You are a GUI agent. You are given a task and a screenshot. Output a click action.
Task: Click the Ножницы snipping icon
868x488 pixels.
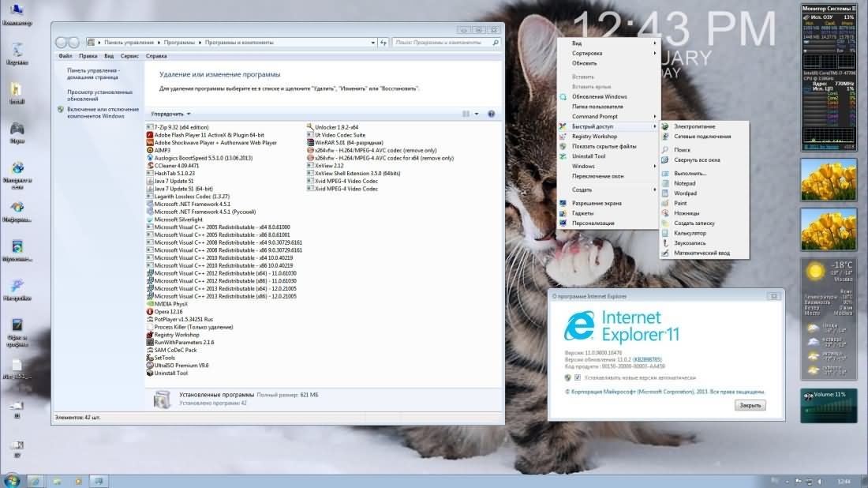[665, 213]
